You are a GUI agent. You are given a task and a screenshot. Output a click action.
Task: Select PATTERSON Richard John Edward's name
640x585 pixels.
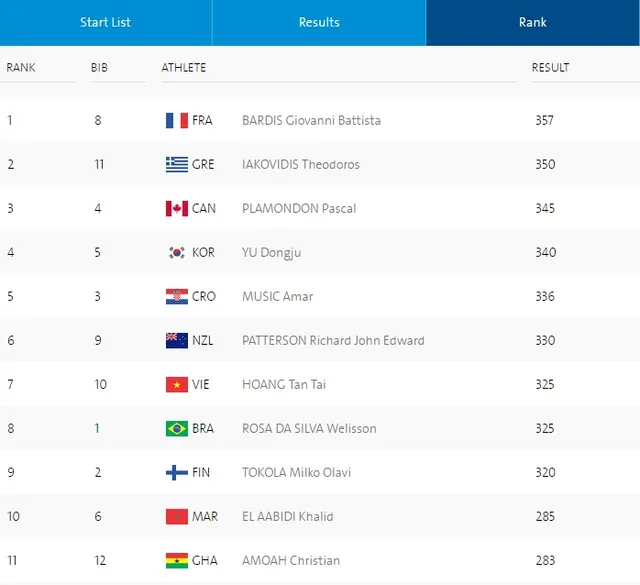(333, 341)
